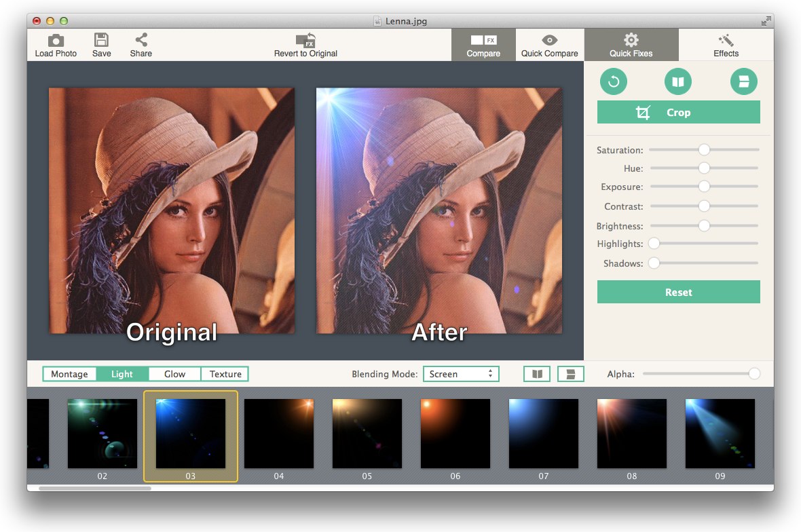Click the horizontal thumbnail scrollbar
The width and height of the screenshot is (801, 532).
pos(95,489)
